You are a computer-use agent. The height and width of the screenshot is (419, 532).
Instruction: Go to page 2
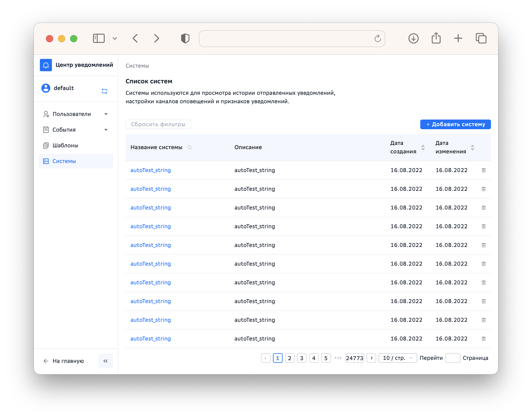coord(290,358)
